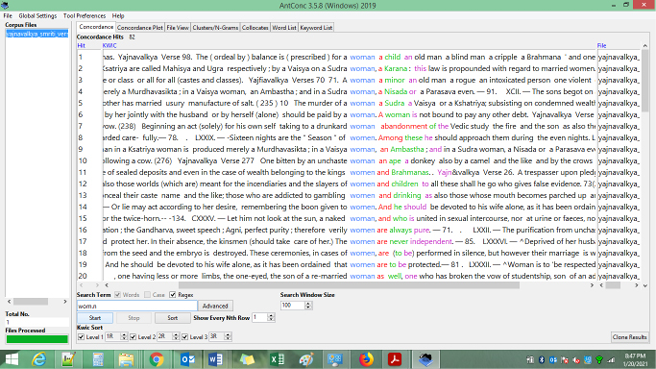The width and height of the screenshot is (656, 369).
Task: Select hit row 17 'women are never independent'
Action: coord(359,241)
